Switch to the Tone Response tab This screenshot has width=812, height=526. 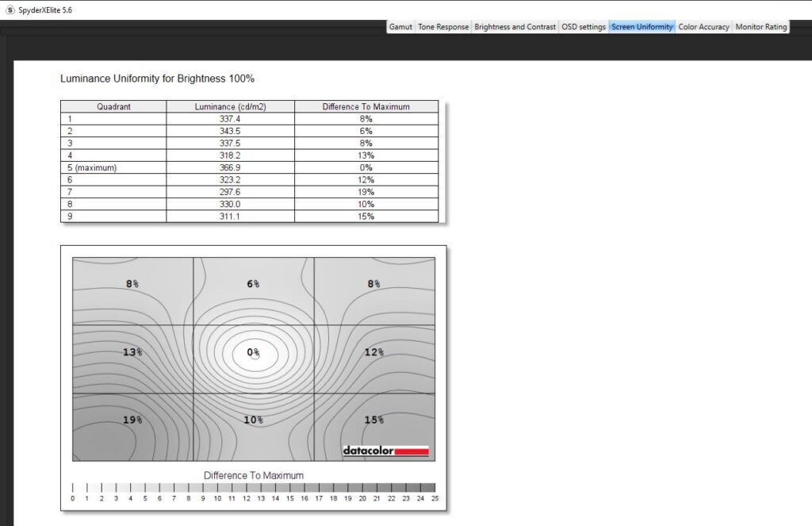[x=442, y=27]
